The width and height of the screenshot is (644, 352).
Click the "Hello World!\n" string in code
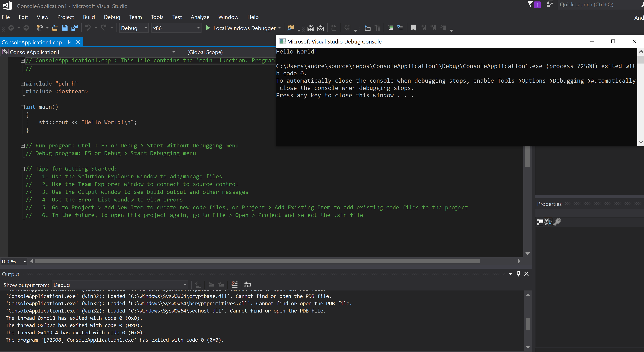(108, 122)
